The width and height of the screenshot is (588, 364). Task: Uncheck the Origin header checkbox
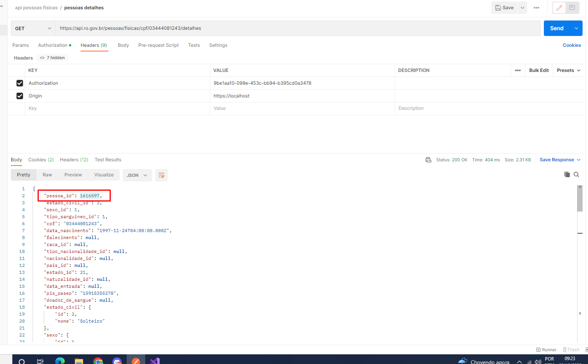click(20, 96)
